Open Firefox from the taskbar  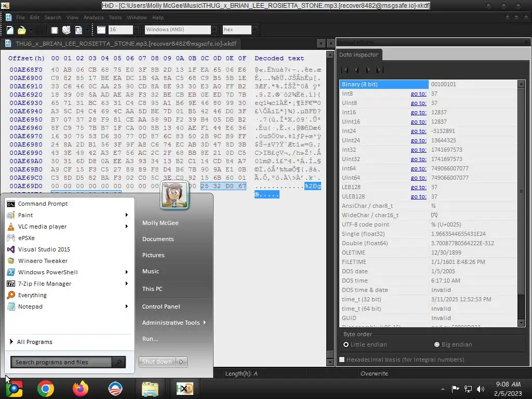[81, 389]
